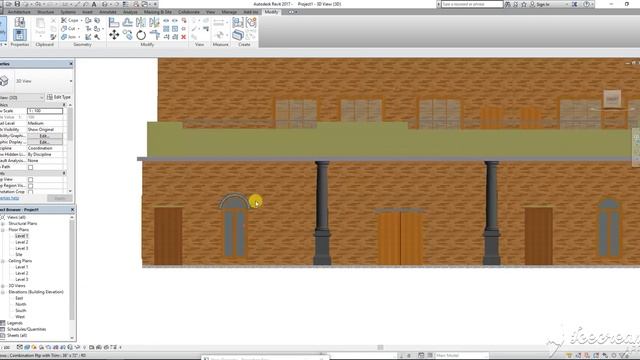This screenshot has height=360, width=640.
Task: Collapse the Elevations (Building Elevation) node
Action: (3, 292)
